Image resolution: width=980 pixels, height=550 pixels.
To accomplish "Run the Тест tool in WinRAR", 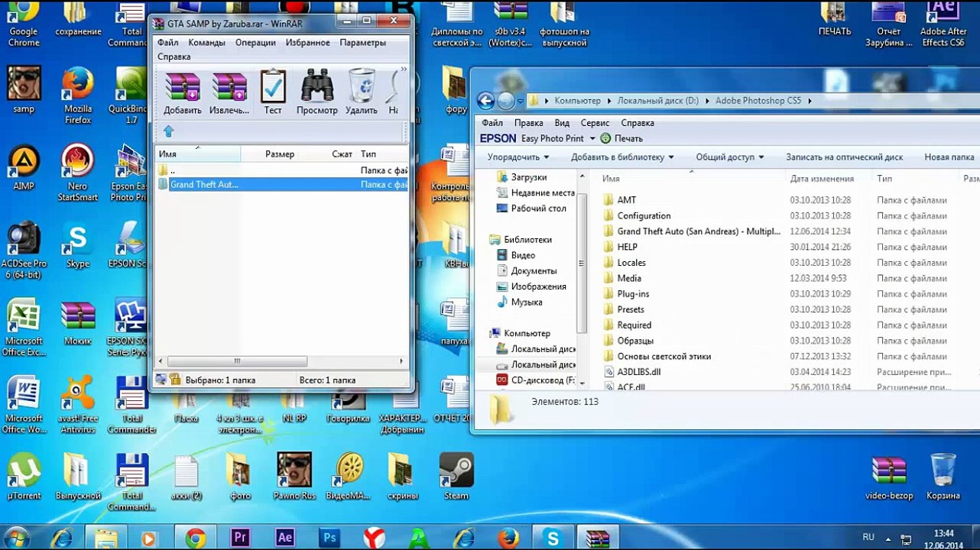I will [273, 92].
